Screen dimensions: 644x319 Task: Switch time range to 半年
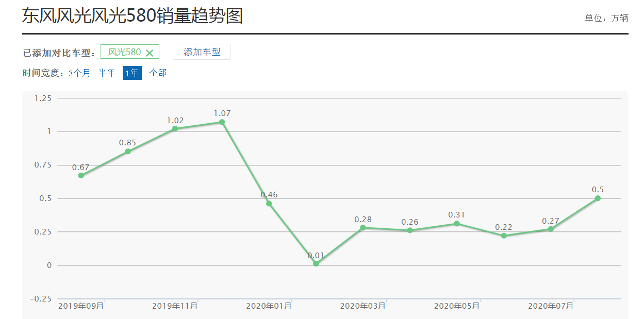(x=107, y=73)
